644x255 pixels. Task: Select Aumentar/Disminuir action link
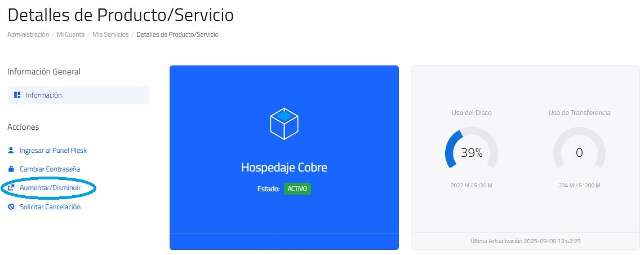click(50, 187)
